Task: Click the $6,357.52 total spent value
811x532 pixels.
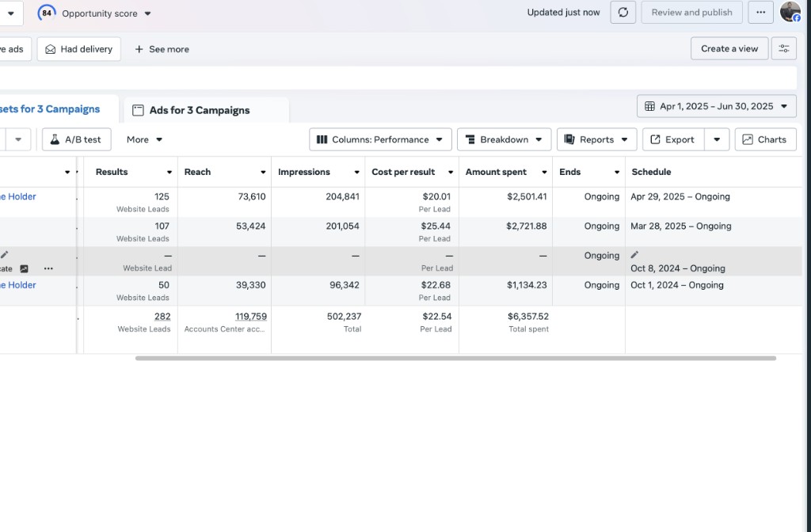Action: tap(527, 317)
